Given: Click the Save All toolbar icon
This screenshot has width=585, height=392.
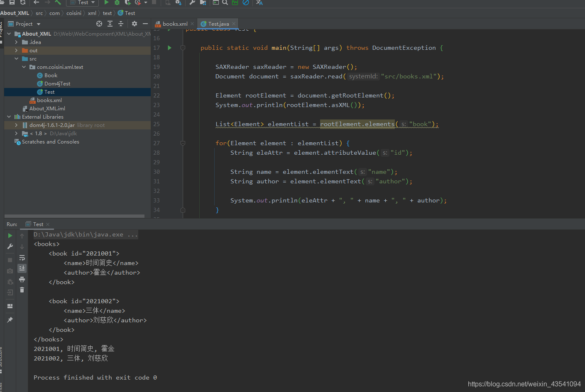Looking at the screenshot, I should coord(12,2).
